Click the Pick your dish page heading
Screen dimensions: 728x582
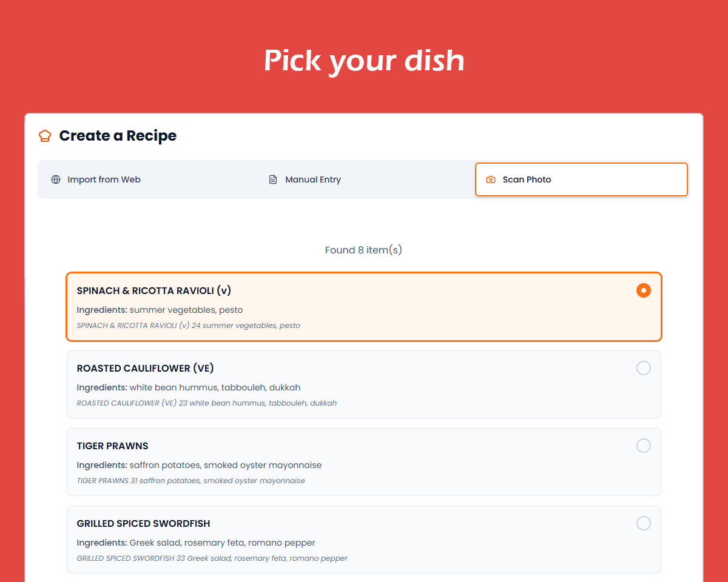tap(364, 61)
